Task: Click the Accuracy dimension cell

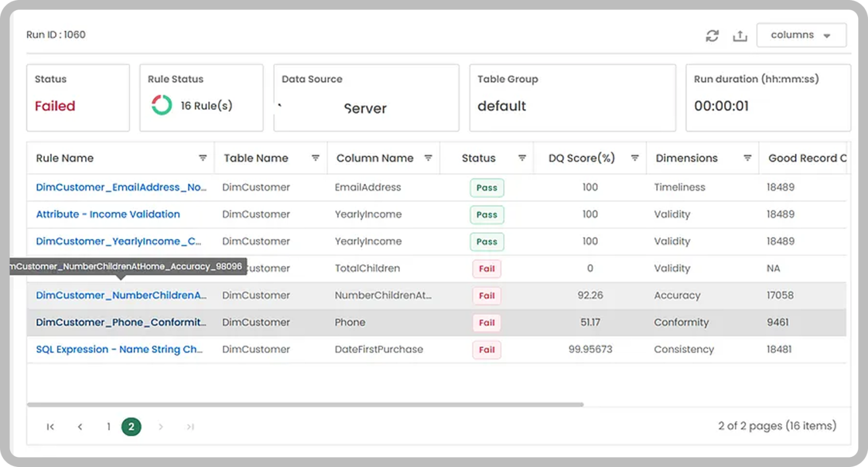Action: pyautogui.click(x=677, y=295)
